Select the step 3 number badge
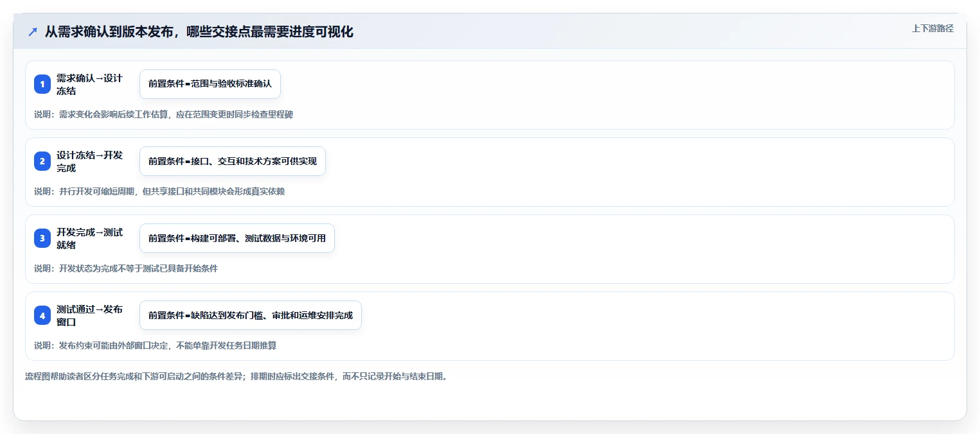 tap(42, 238)
